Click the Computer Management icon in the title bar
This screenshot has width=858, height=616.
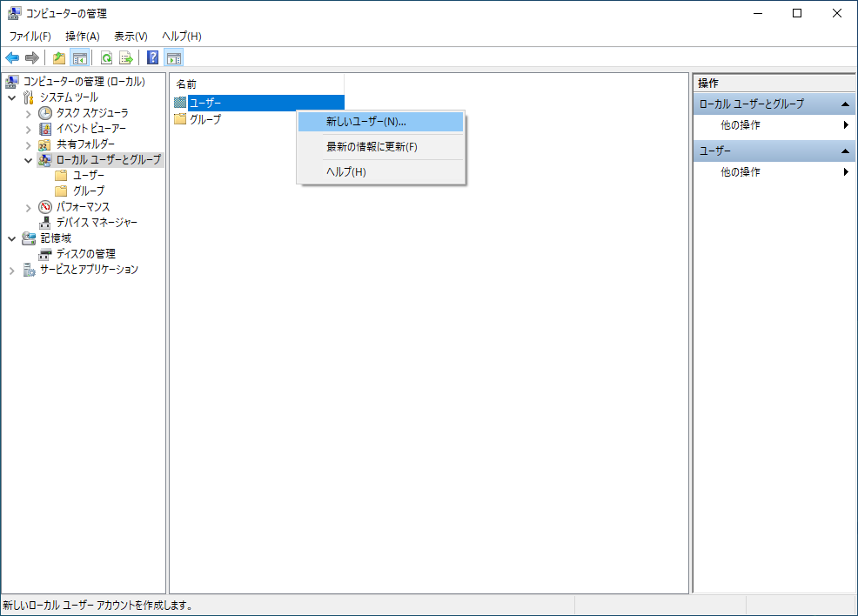(14, 13)
